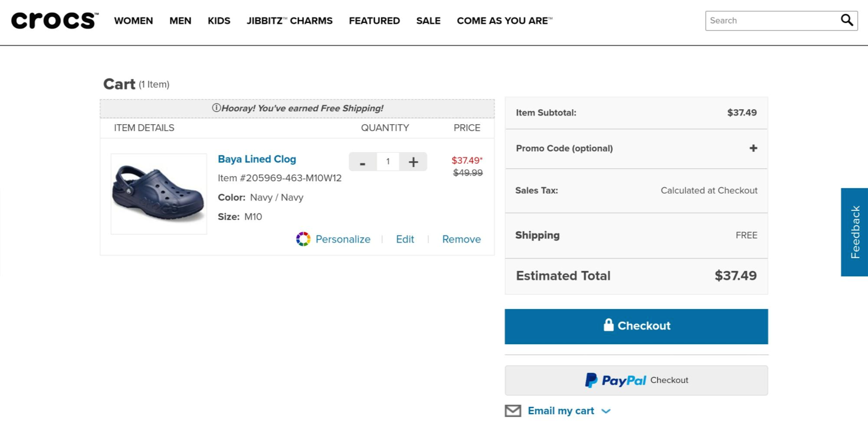The image size is (868, 426).
Task: Click the Size: M10 text
Action: point(240,216)
